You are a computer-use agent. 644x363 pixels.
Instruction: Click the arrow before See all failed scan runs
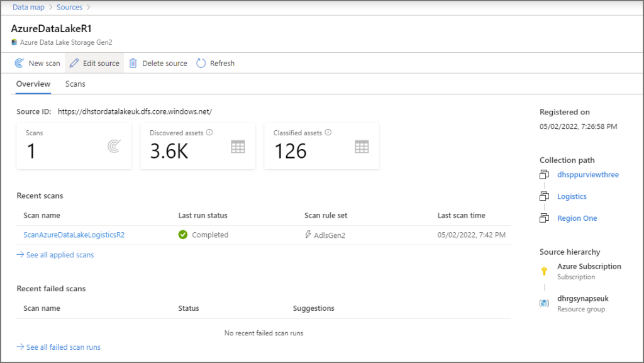[x=20, y=347]
